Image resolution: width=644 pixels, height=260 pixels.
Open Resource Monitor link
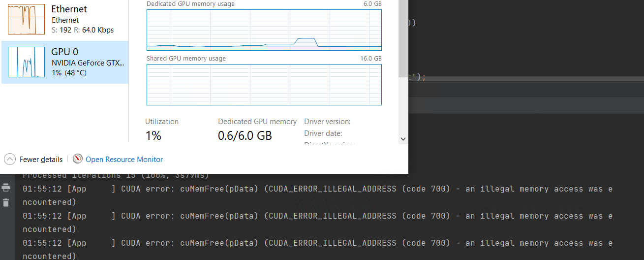pos(124,160)
